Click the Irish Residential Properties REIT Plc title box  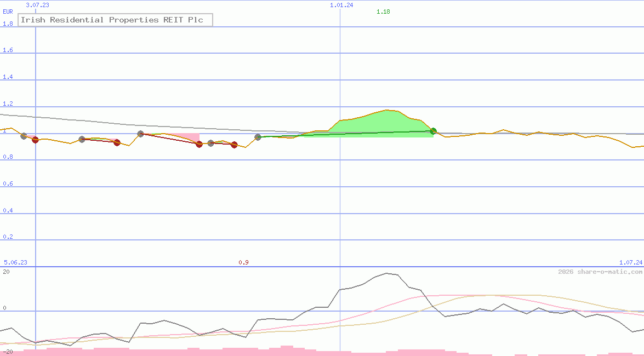pyautogui.click(x=116, y=20)
